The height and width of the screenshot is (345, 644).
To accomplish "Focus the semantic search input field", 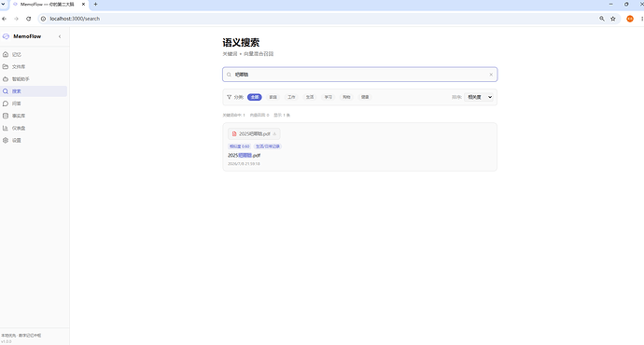I will (x=359, y=75).
